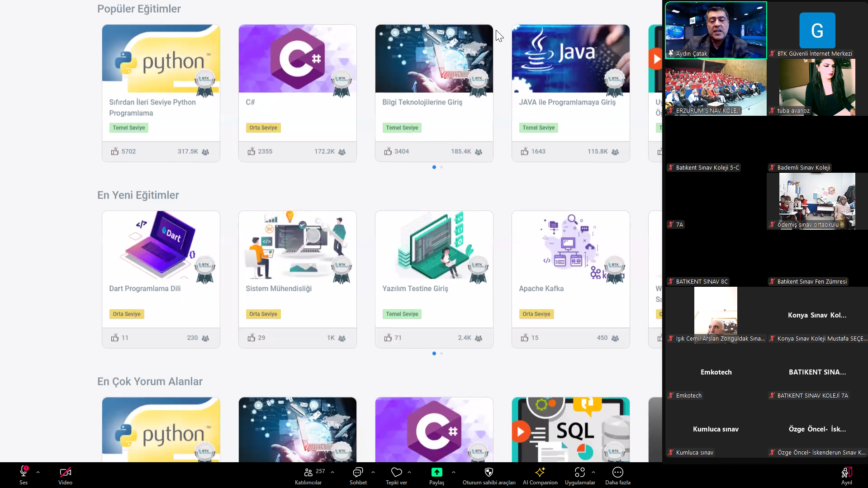Select first carousel dot under En Yeni Eğitimler
This screenshot has height=488, width=868.
(434, 354)
